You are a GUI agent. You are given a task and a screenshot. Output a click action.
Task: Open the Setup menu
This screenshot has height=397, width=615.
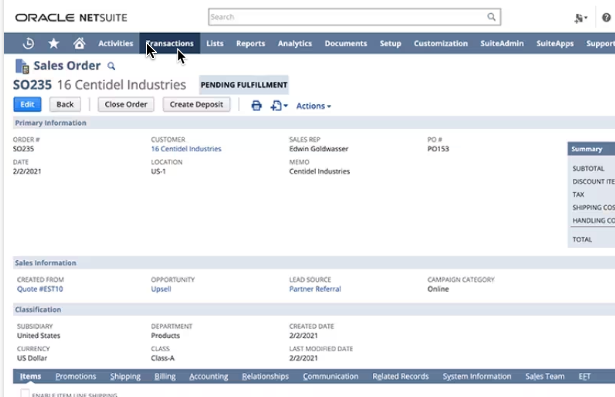tap(390, 44)
